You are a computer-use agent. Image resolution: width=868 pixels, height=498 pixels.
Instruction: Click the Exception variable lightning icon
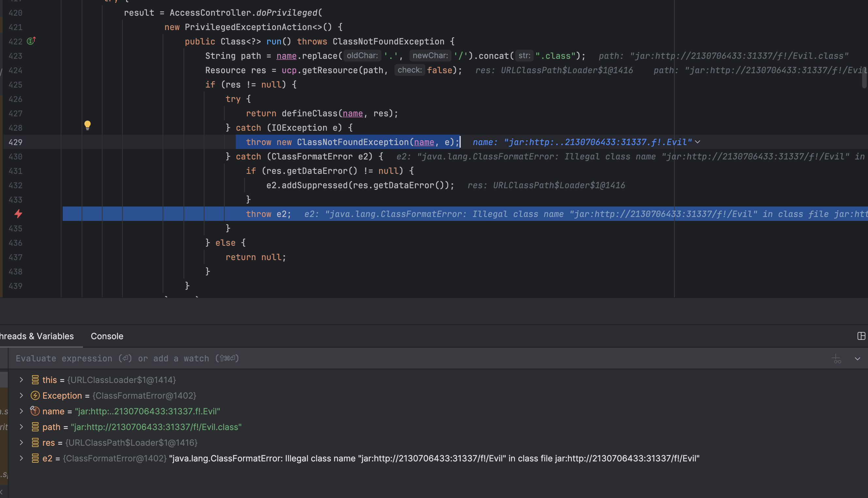[35, 395]
